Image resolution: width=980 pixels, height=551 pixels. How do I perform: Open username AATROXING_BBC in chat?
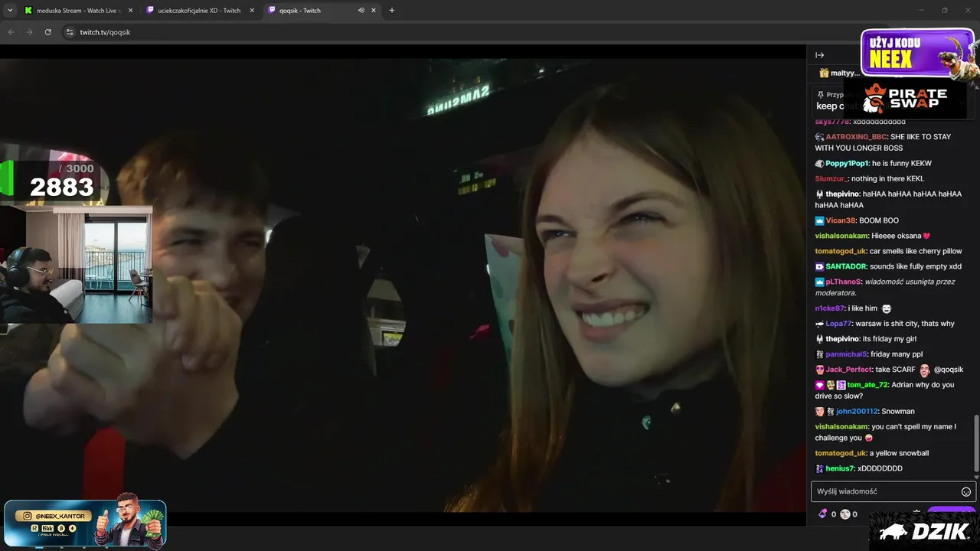point(856,137)
